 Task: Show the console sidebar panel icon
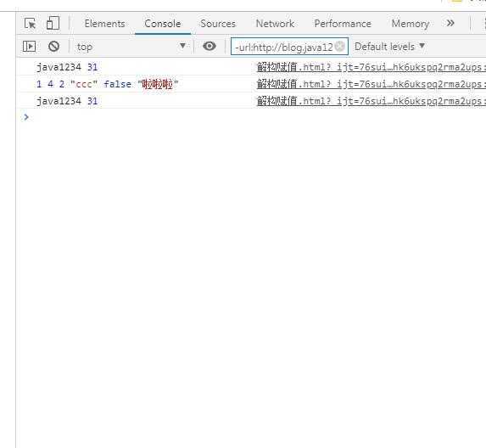[x=30, y=47]
